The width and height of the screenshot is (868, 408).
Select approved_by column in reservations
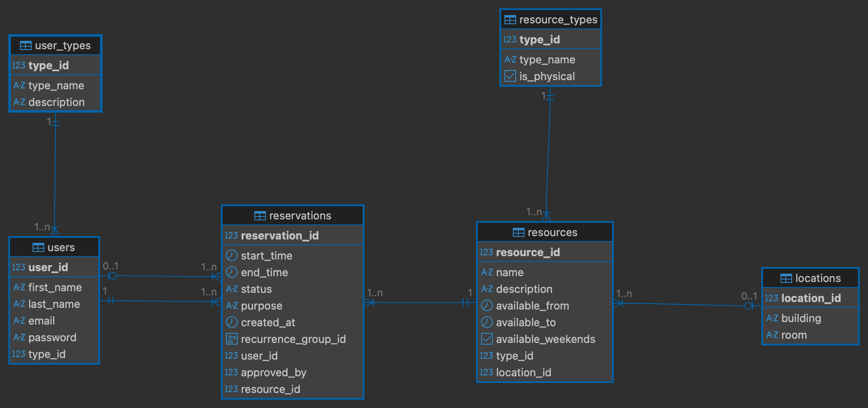273,373
